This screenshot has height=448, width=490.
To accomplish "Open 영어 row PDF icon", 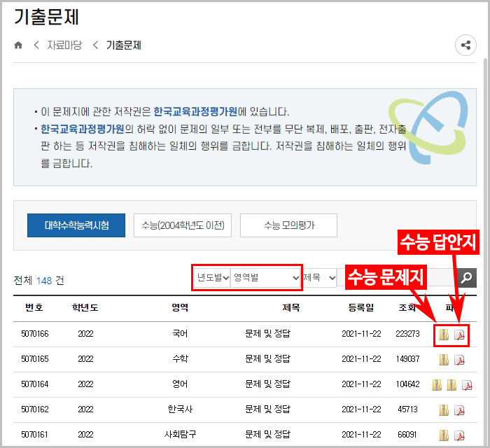I will point(467,385).
